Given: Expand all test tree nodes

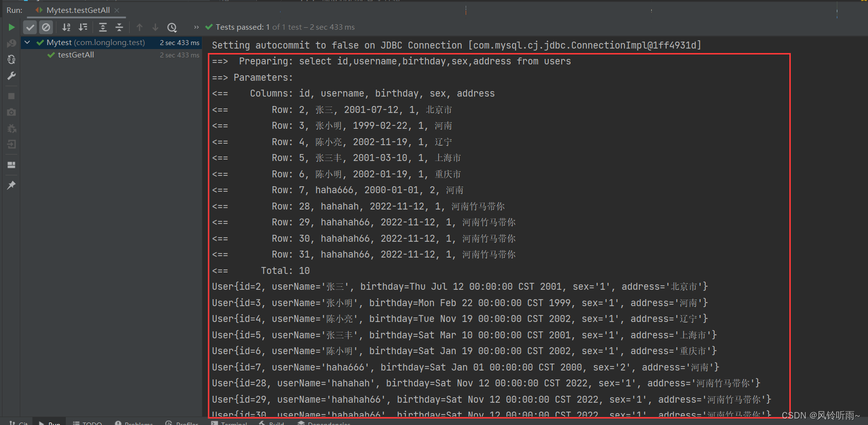Looking at the screenshot, I should (103, 27).
